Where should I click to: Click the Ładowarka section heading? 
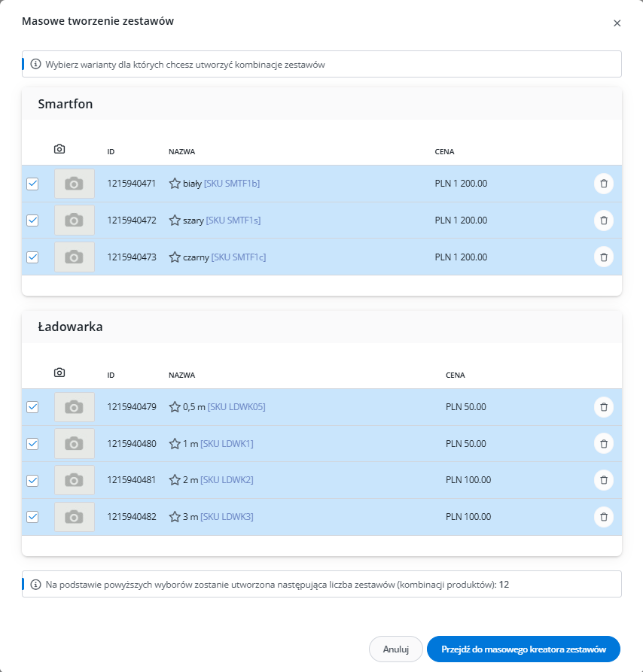coord(70,327)
